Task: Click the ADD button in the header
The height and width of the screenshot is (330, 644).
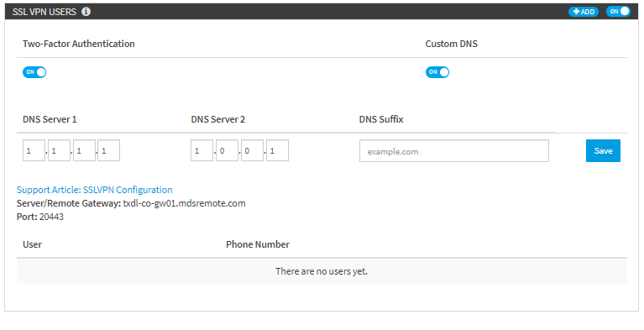Action: (584, 12)
